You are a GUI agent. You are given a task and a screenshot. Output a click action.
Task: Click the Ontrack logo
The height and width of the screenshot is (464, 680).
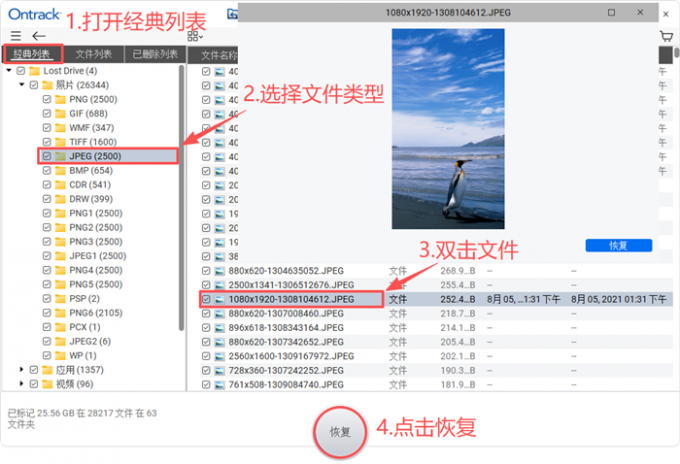tap(34, 14)
